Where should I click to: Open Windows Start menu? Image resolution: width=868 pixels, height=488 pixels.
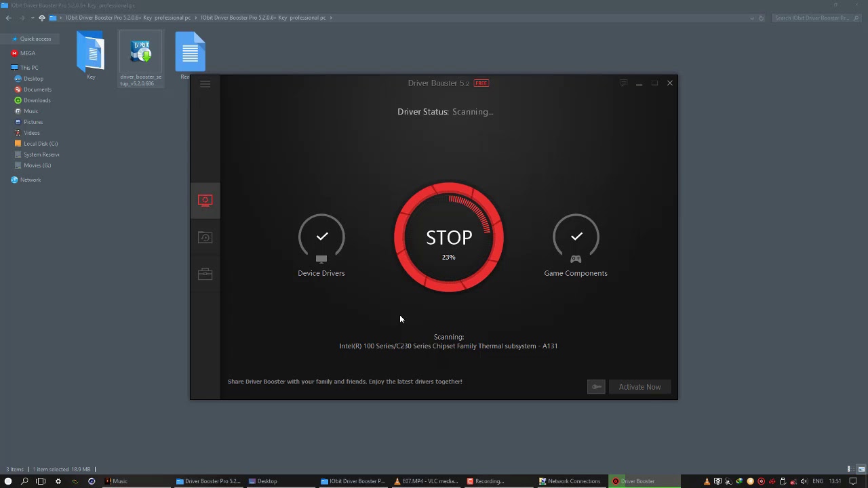[x=8, y=481]
